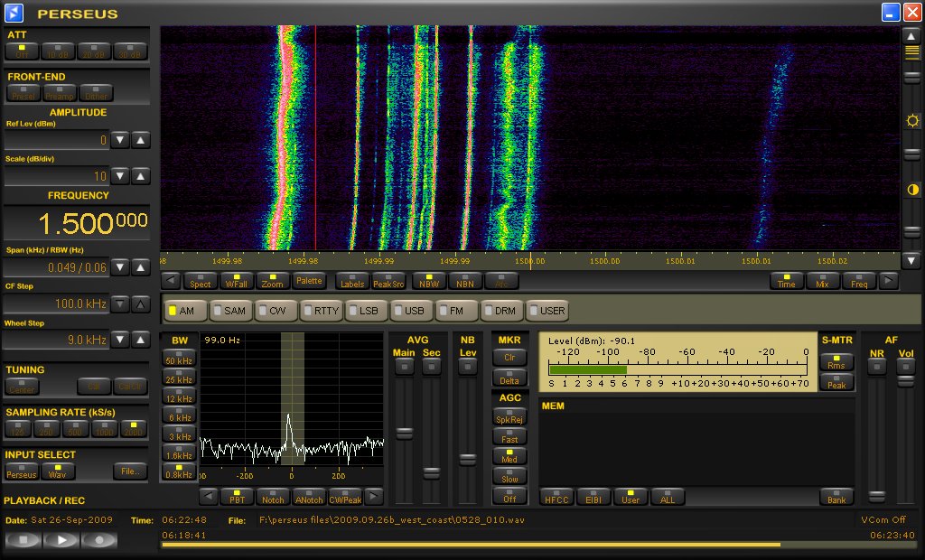The height and width of the screenshot is (560, 925).
Task: Increase the CF Step value
Action: 140,303
